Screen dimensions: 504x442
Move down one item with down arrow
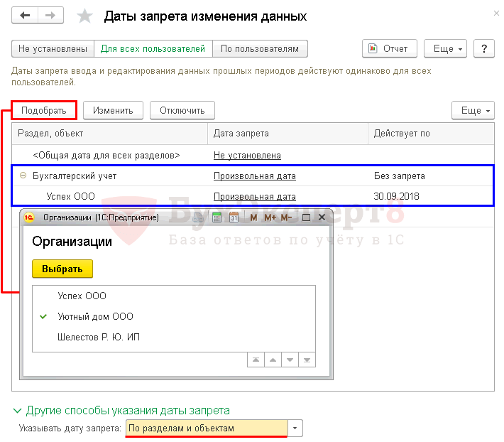click(290, 360)
